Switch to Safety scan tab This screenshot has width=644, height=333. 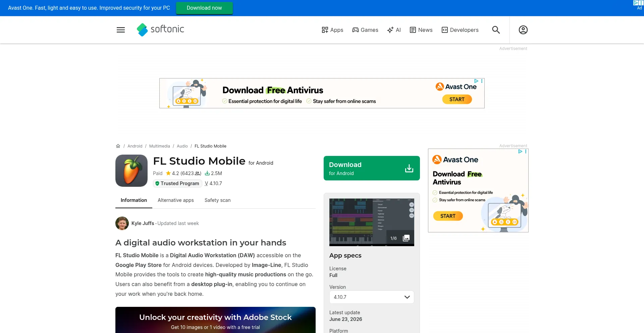click(218, 200)
